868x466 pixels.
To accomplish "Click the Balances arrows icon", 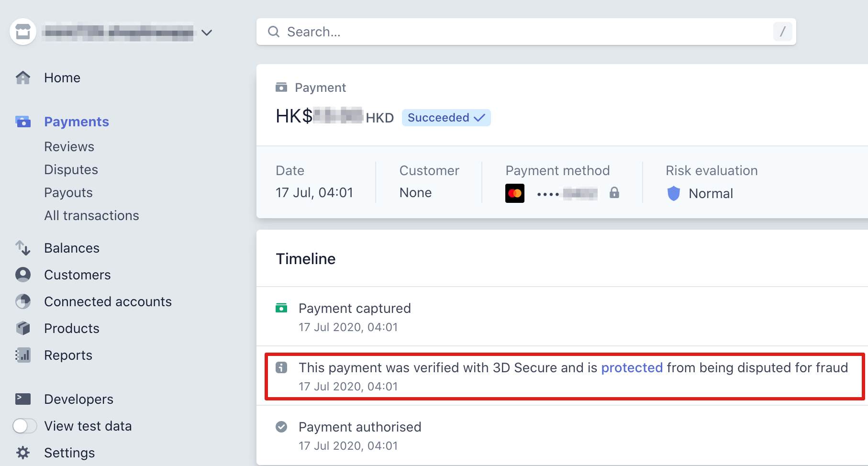I will tap(23, 248).
